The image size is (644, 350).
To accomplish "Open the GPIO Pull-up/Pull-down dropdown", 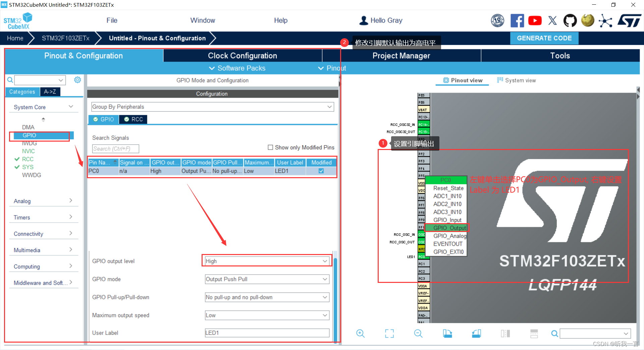I will coord(267,297).
